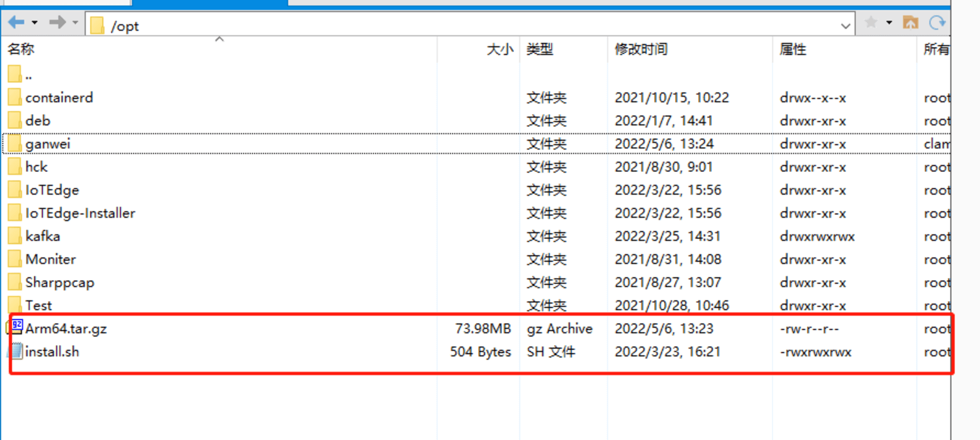Click the date 2022/3/25, 14:31
This screenshot has width=980, height=440.
pyautogui.click(x=668, y=236)
